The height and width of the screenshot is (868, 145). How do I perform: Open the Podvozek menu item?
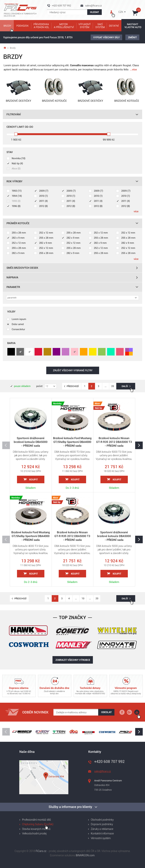point(22,26)
